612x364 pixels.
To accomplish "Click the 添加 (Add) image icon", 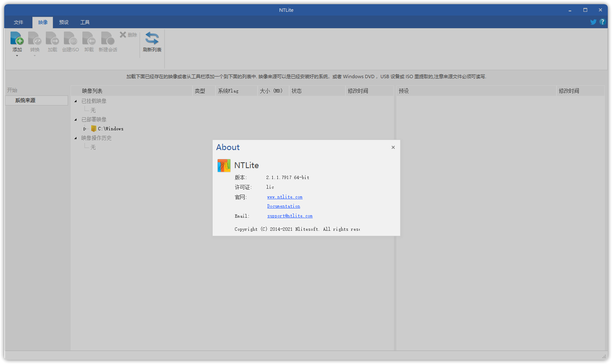I will click(17, 38).
